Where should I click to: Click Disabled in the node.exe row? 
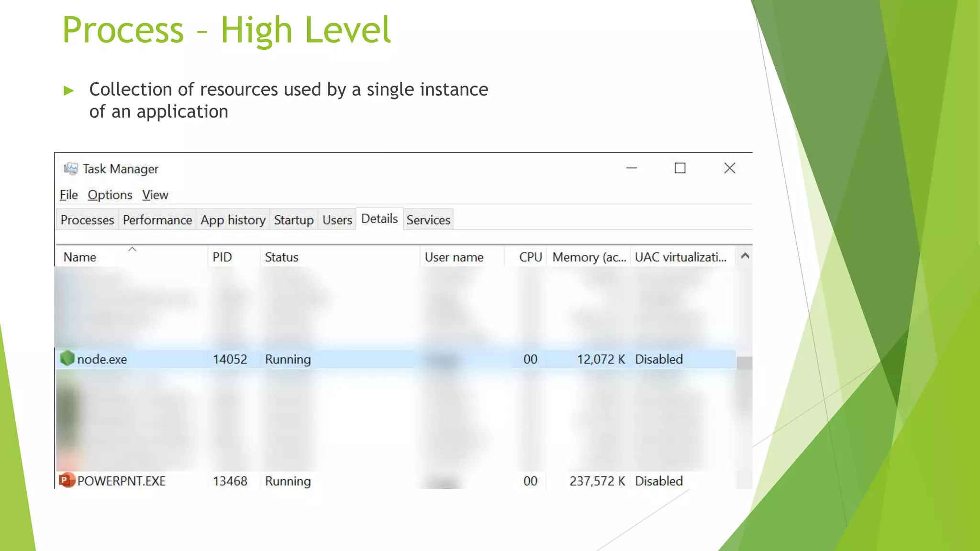pyautogui.click(x=659, y=359)
